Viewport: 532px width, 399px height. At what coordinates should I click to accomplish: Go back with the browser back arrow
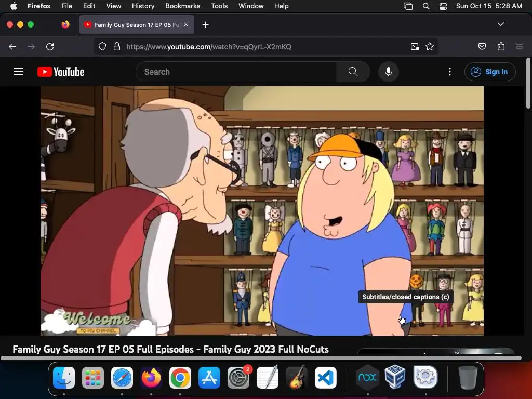(x=12, y=46)
